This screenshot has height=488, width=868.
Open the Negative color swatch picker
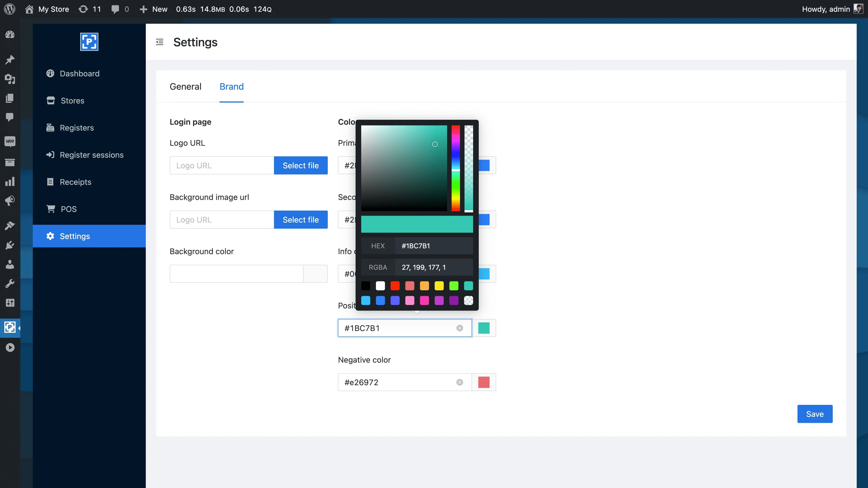click(x=484, y=382)
